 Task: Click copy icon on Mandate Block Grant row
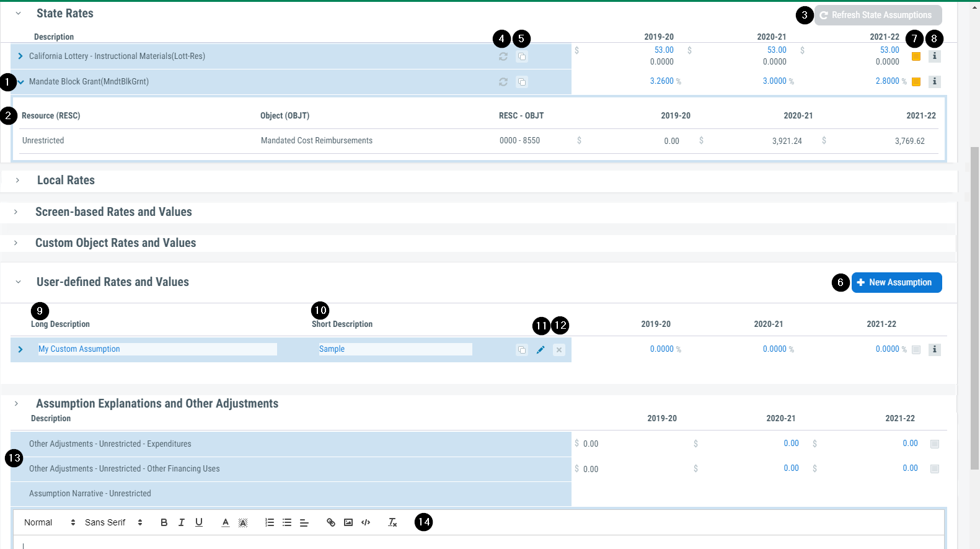[x=522, y=82]
